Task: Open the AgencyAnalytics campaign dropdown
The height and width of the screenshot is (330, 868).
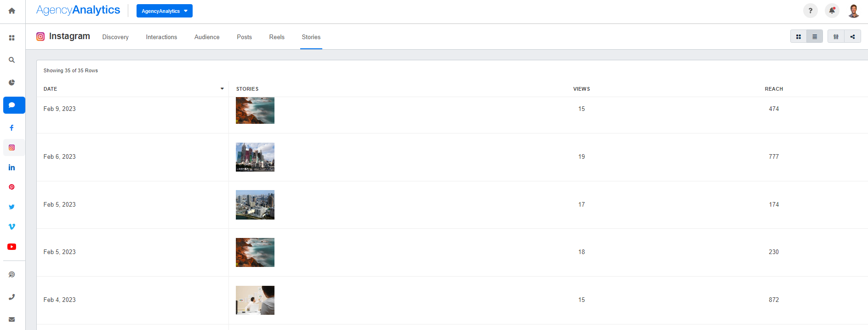Action: pos(164,11)
